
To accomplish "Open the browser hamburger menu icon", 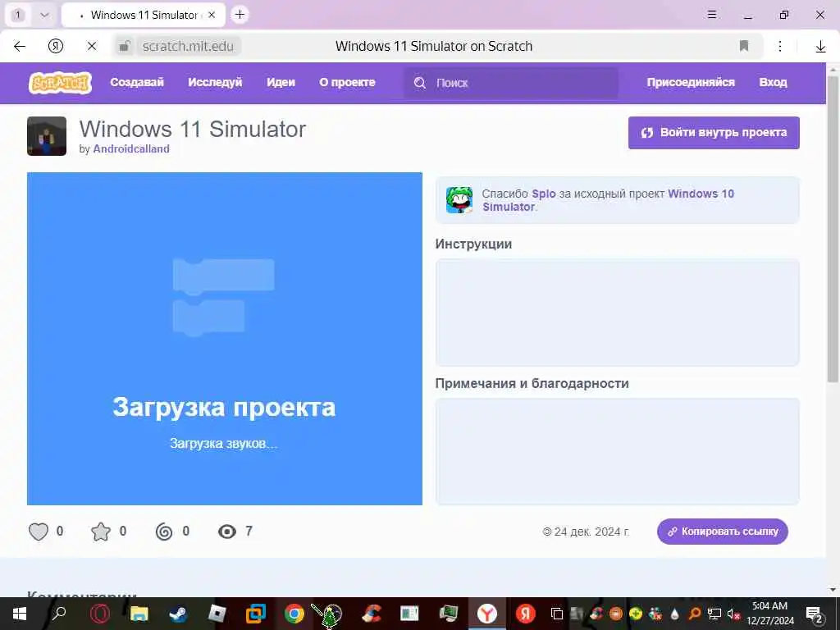I will [x=712, y=15].
